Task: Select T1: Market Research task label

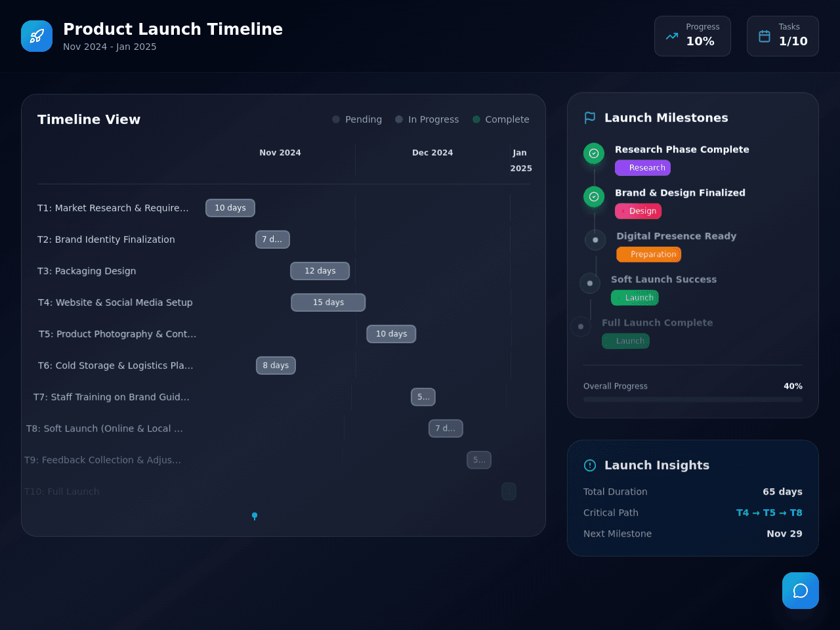Action: tap(113, 208)
